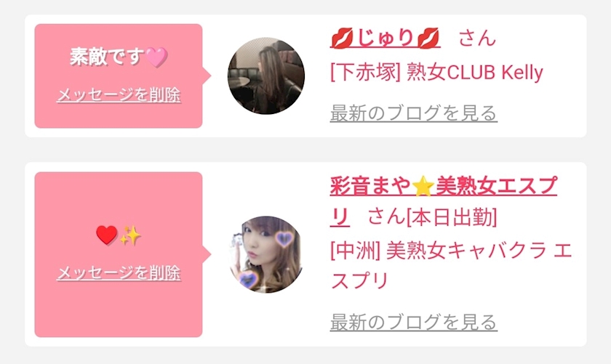Click the 素敵です message text
Viewport: 611px width, 364px height.
pyautogui.click(x=107, y=57)
